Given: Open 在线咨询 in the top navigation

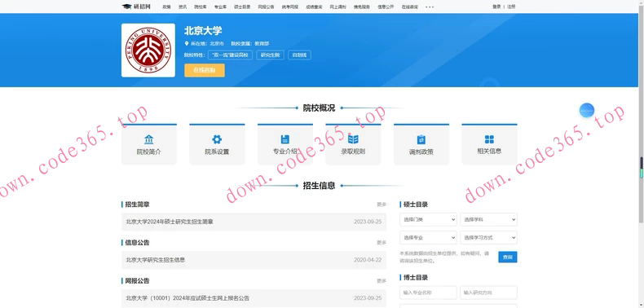Looking at the screenshot, I should 409,7.
